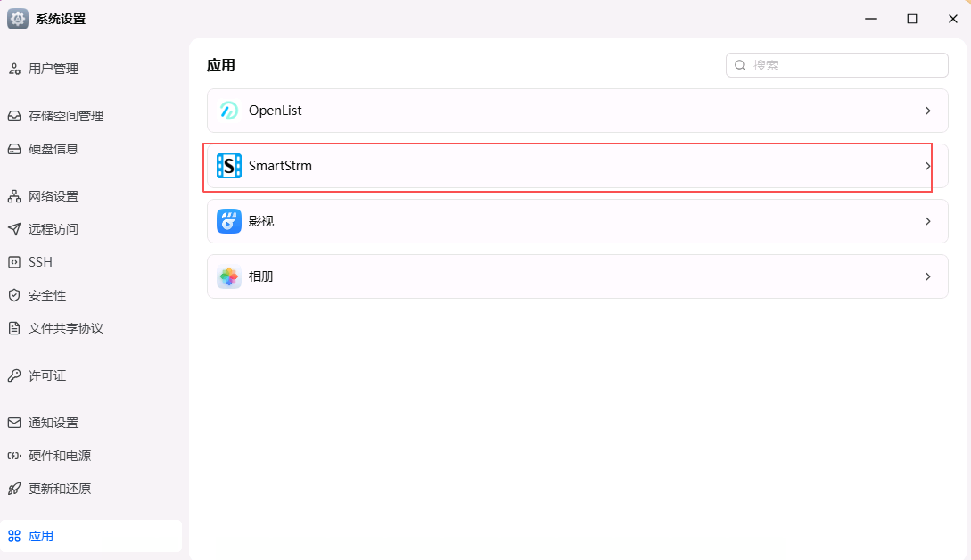Open the 远程访问 section
The width and height of the screenshot is (971, 560).
tap(53, 229)
